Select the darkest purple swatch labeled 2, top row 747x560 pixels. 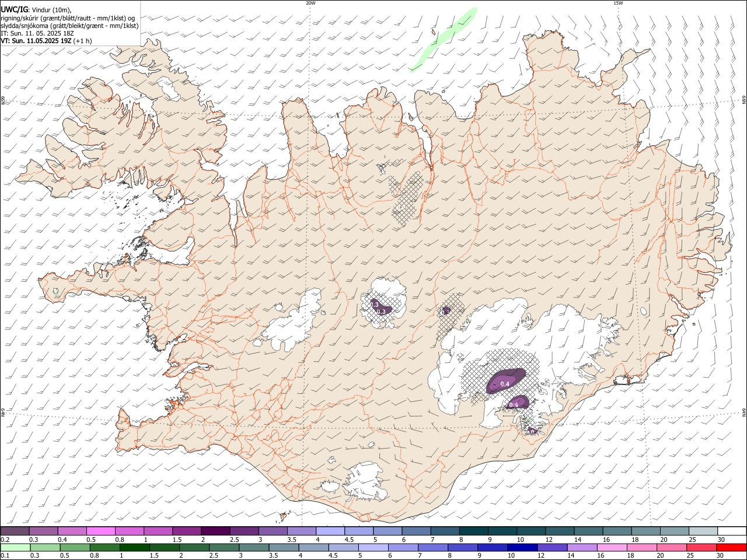pos(215,531)
